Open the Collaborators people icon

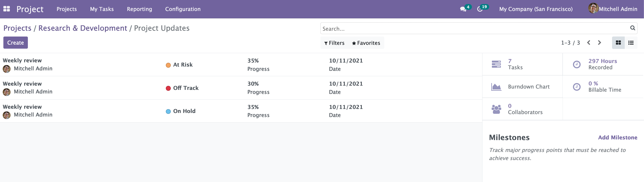coord(496,109)
